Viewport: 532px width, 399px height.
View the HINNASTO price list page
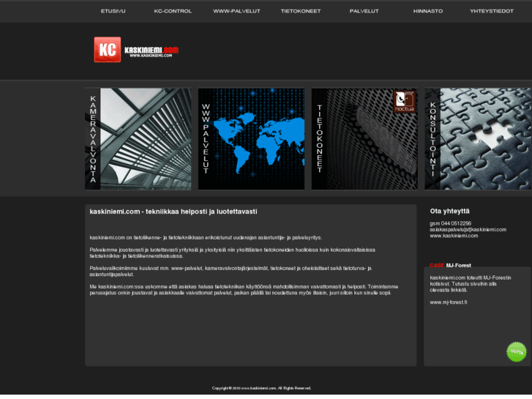[428, 11]
